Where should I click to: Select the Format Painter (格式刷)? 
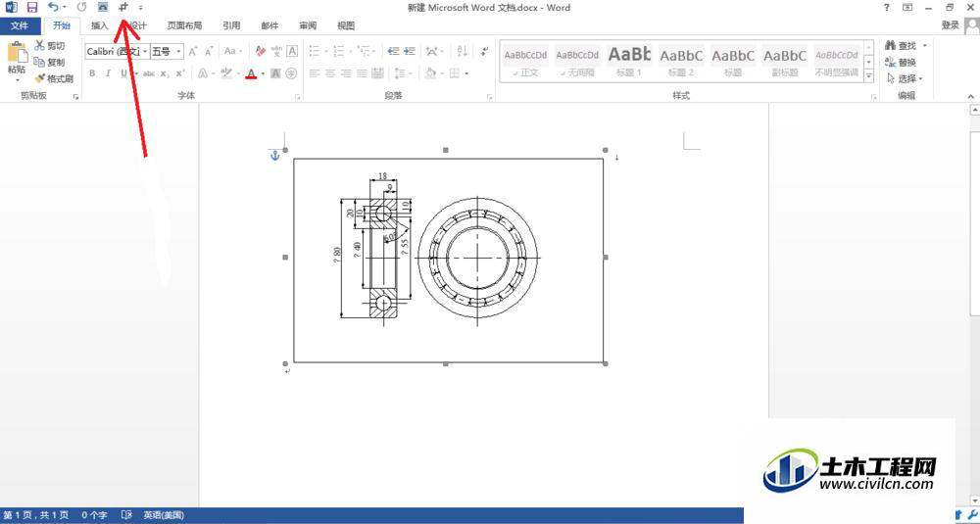[54, 78]
